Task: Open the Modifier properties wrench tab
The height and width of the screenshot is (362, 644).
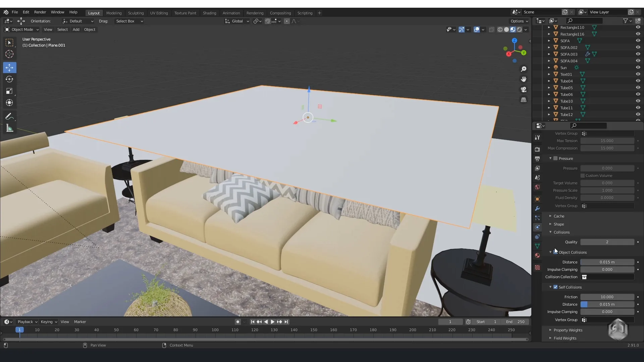Action: click(537, 208)
